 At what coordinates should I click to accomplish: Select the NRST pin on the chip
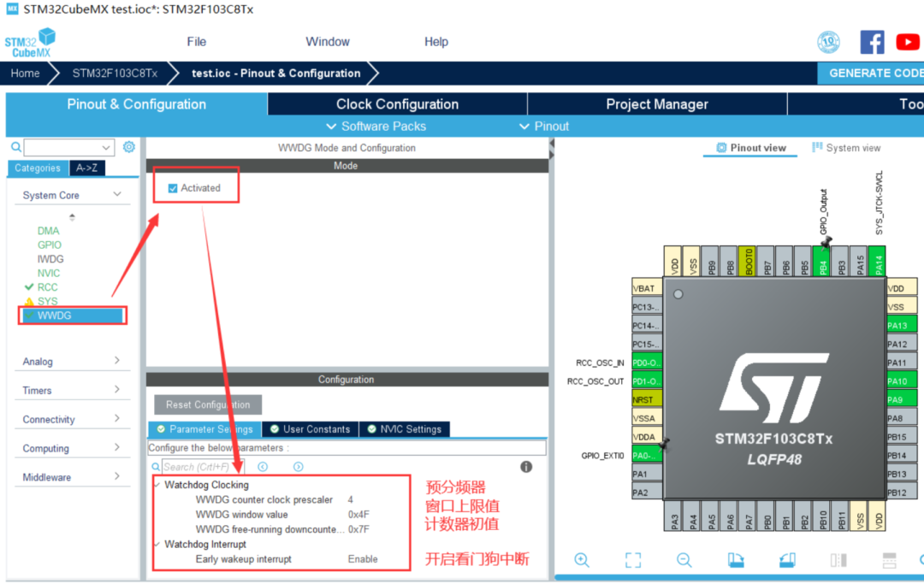[647, 399]
